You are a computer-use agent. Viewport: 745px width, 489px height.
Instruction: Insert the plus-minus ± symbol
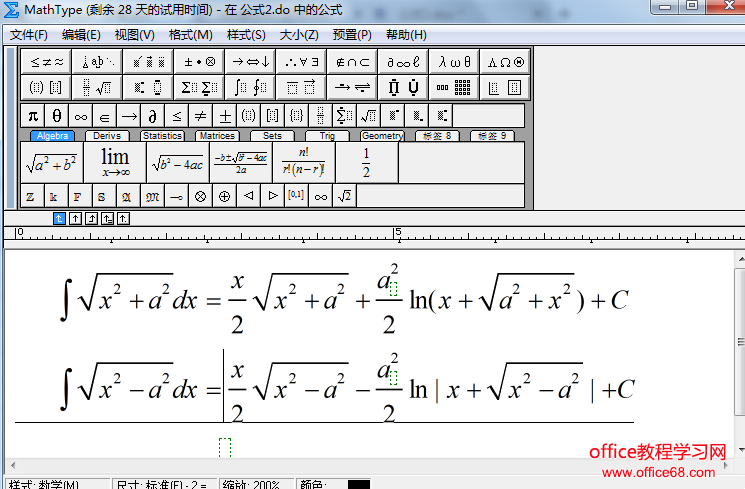click(225, 115)
